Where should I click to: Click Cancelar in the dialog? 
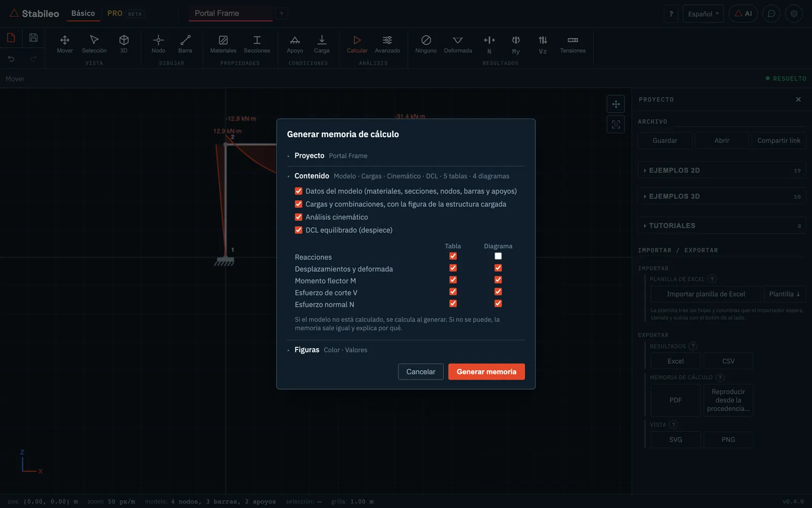(x=421, y=372)
